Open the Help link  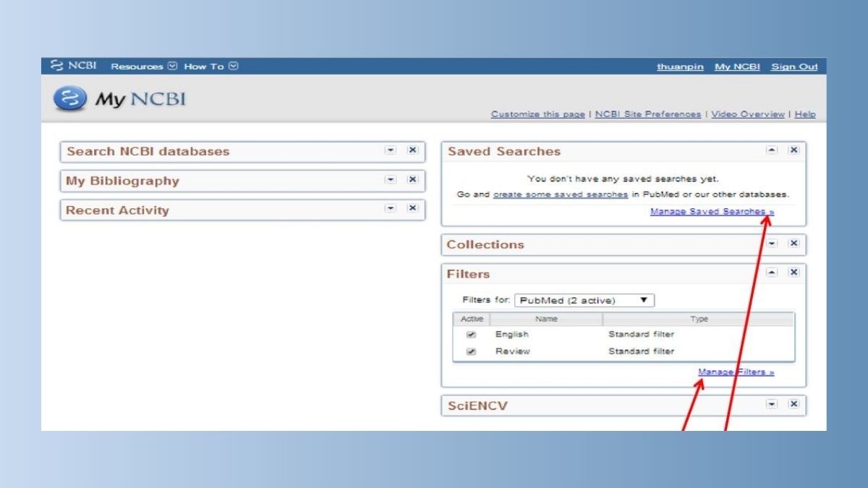coord(804,114)
